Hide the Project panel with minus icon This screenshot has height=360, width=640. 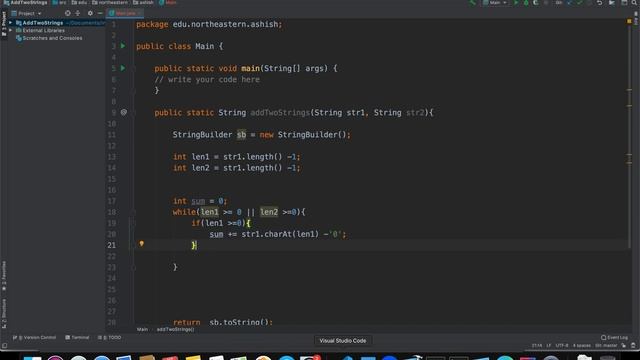tap(100, 13)
